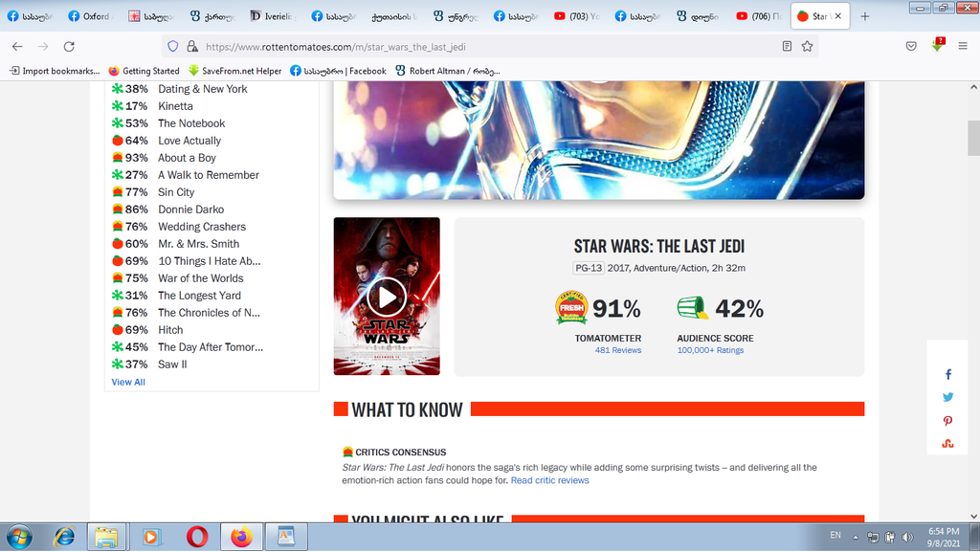Share the page on Pinterest
The height and width of the screenshot is (552, 980).
click(948, 421)
